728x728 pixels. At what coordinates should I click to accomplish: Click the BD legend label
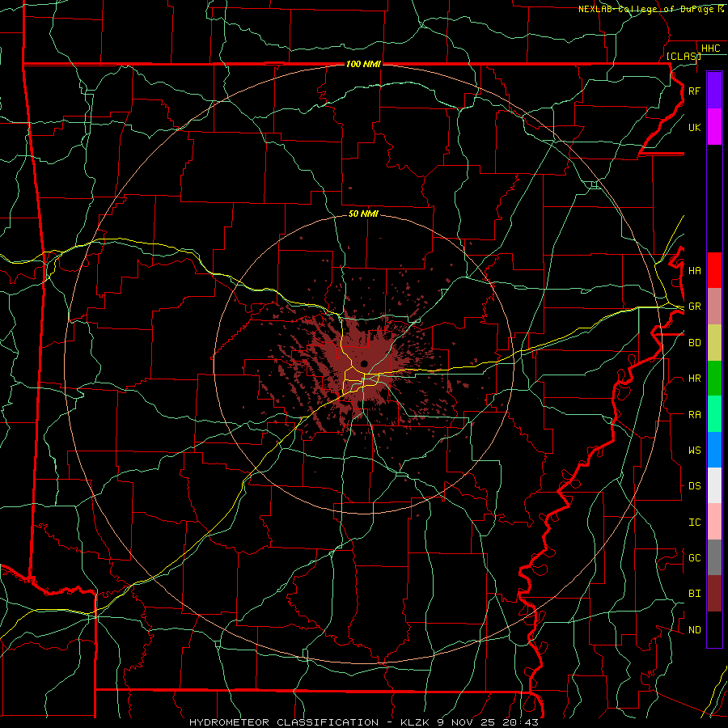(x=694, y=343)
